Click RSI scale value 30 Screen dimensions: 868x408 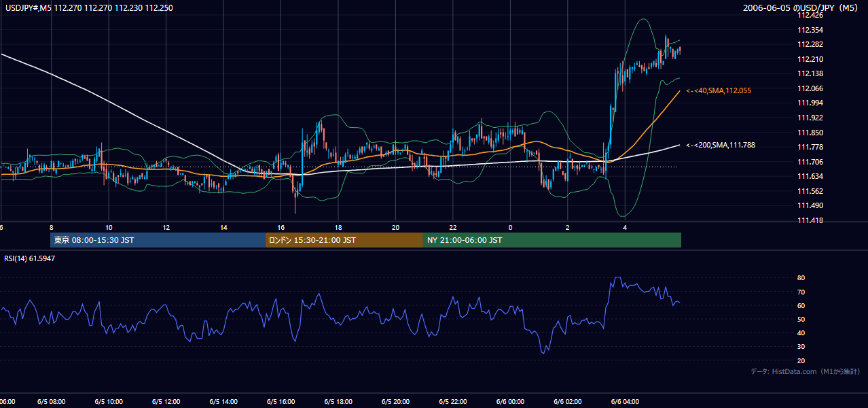pyautogui.click(x=801, y=347)
